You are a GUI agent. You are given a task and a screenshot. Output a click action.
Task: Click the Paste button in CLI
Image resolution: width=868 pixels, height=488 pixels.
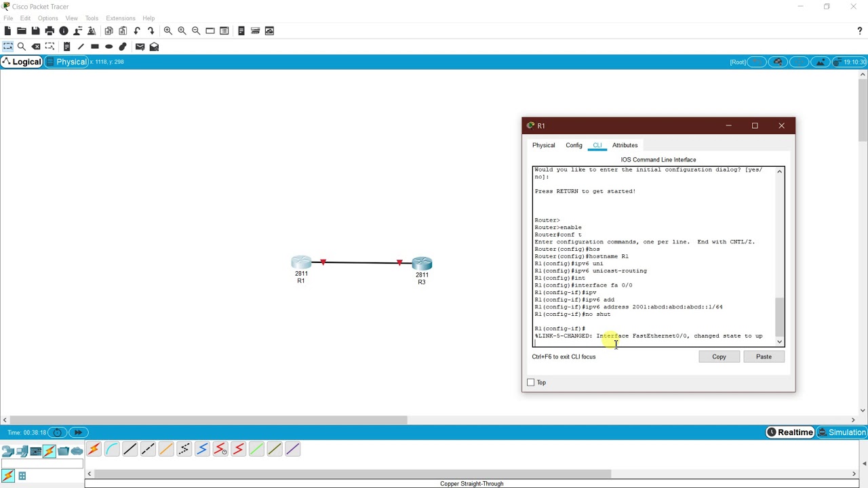(764, 357)
